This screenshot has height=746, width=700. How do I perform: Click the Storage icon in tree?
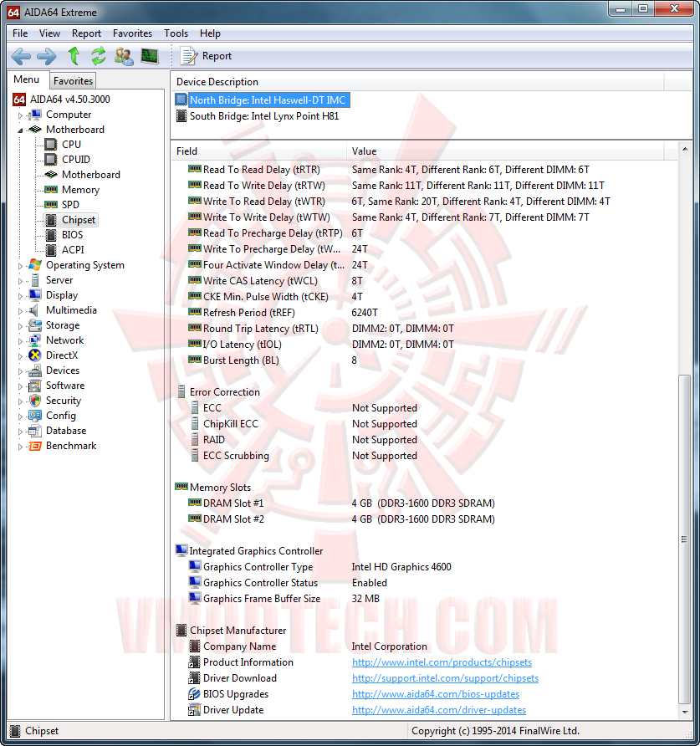point(35,325)
